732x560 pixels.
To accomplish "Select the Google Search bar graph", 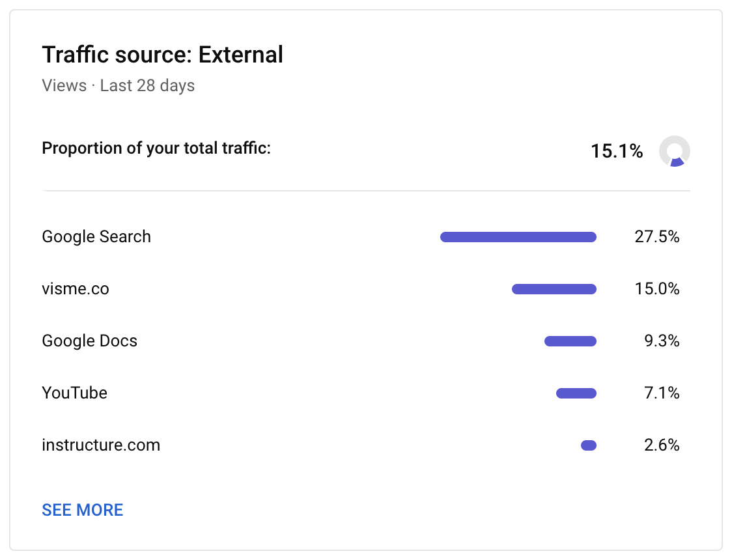I will [x=518, y=237].
